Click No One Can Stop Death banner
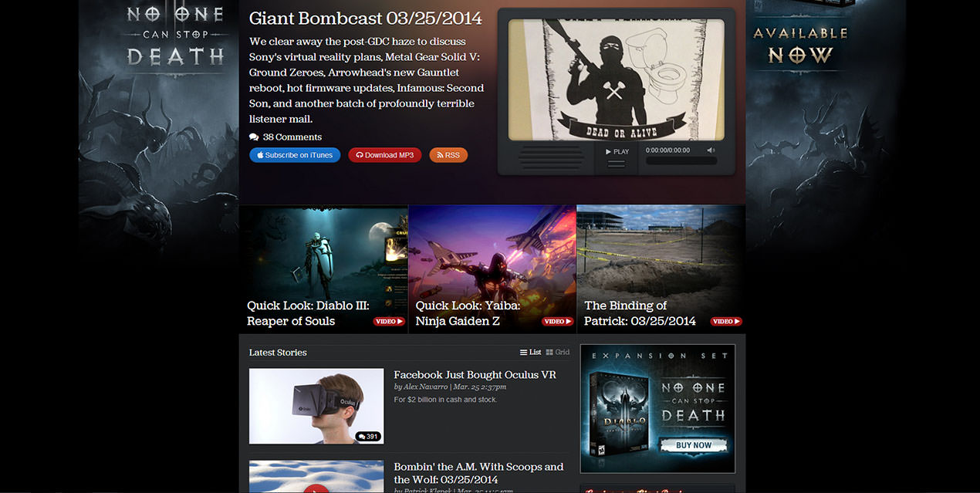This screenshot has height=493, width=980. (x=175, y=35)
